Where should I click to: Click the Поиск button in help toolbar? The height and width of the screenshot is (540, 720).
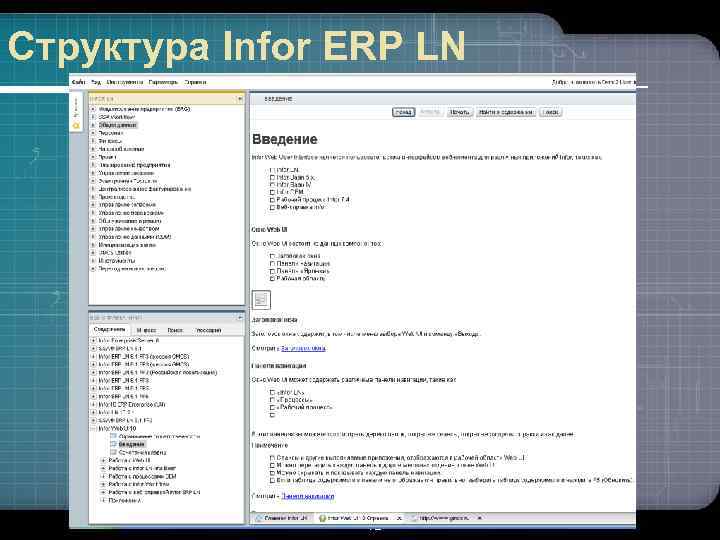point(551,112)
